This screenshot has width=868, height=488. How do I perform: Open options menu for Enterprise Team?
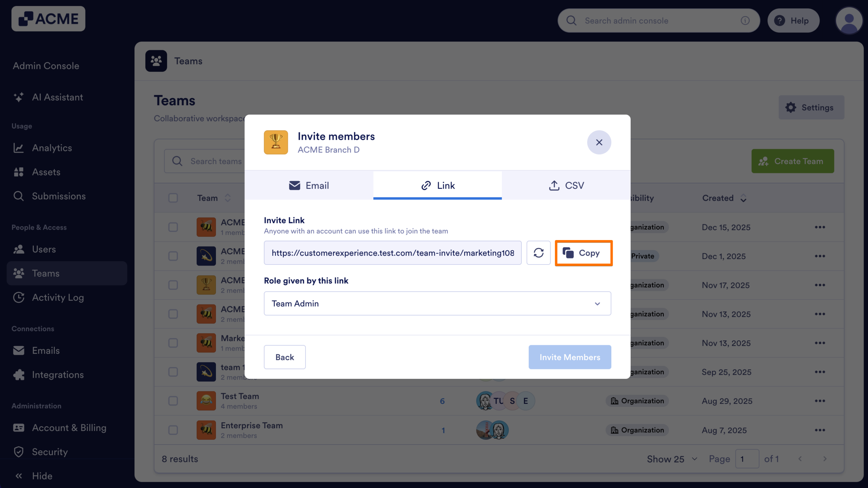pos(820,430)
